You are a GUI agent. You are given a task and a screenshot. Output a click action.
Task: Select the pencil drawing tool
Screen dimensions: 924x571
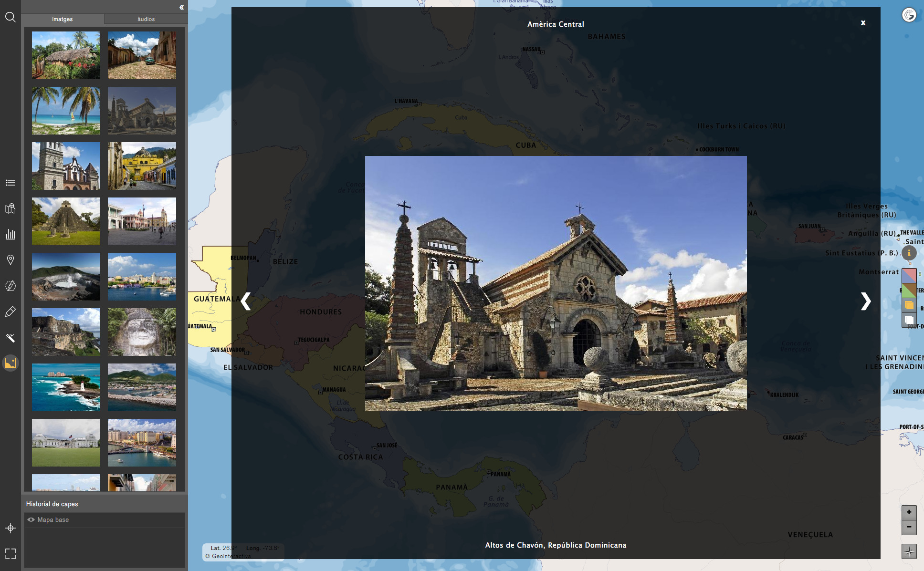[10, 311]
